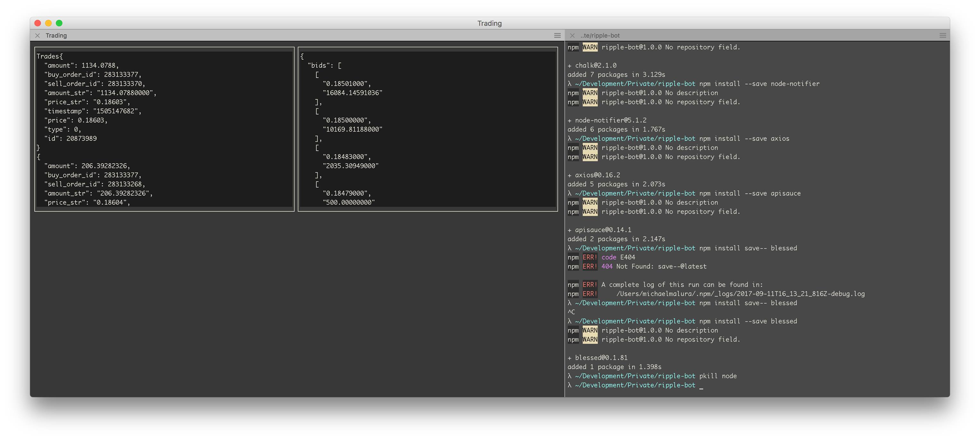Click the "id": 20873989 line

point(70,139)
